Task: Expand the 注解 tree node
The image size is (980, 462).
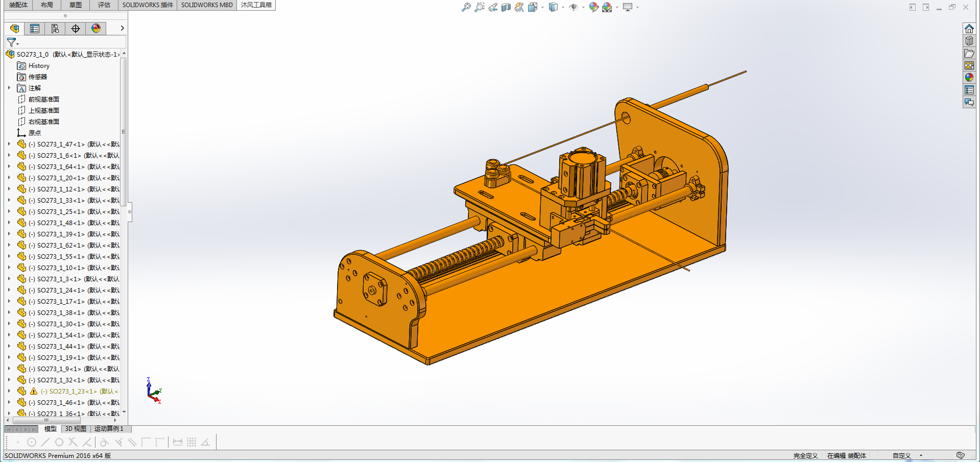Action: 9,88
